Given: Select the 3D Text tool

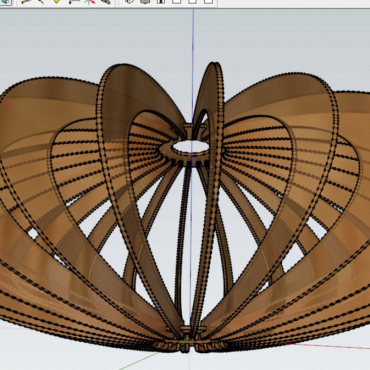Looking at the screenshot, I should tap(105, 1).
